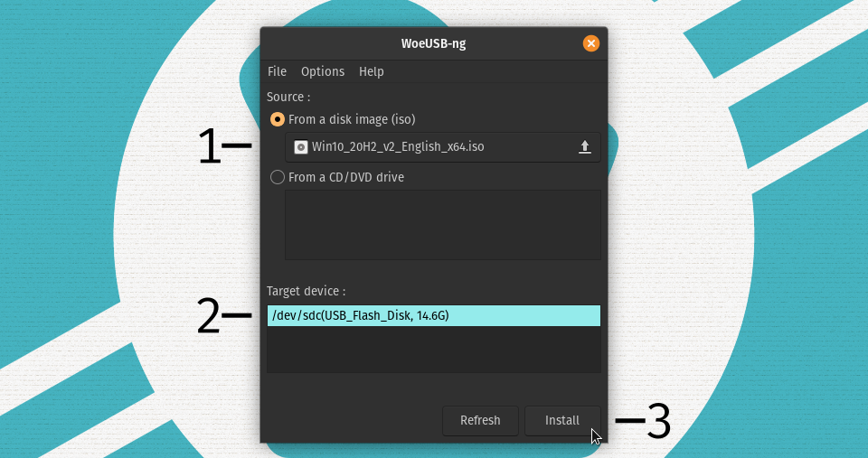Click the Refresh button
The image size is (868, 458).
tap(480, 421)
